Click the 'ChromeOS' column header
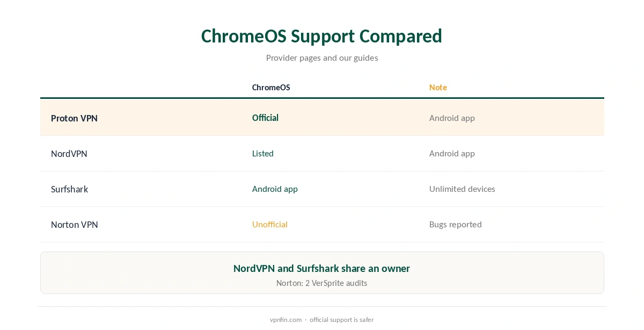The width and height of the screenshot is (644, 330). pos(271,87)
